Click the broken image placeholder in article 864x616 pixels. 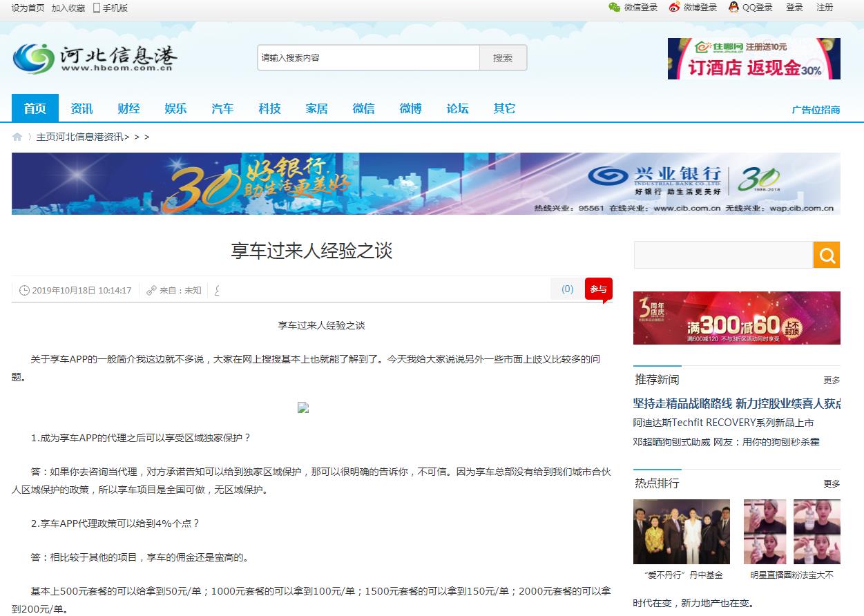pos(303,408)
